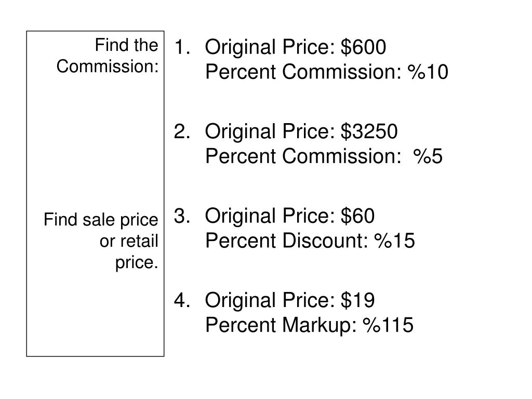Click 'Original Price: $600' line
532x399 pixels.
[296, 47]
